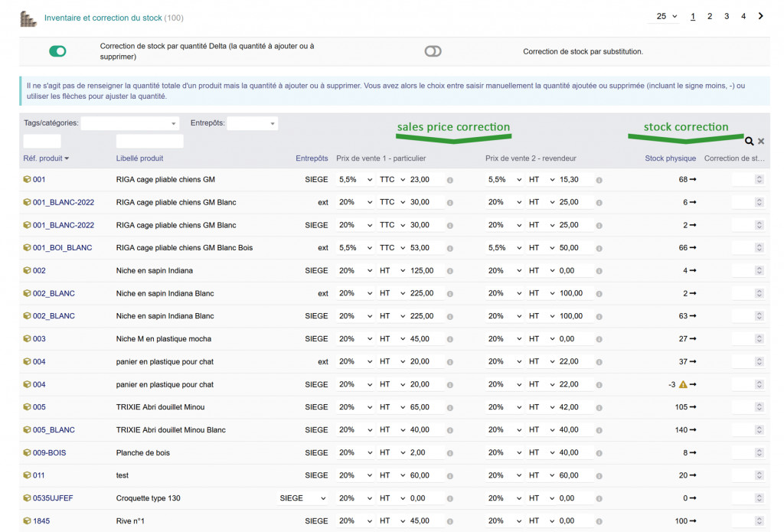This screenshot has width=784, height=532.
Task: Open the Entrepôts filter dropdown
Action: coord(253,123)
